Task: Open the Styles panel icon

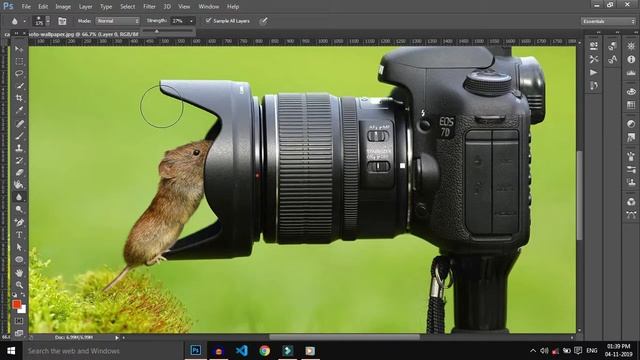Action: pyautogui.click(x=631, y=138)
